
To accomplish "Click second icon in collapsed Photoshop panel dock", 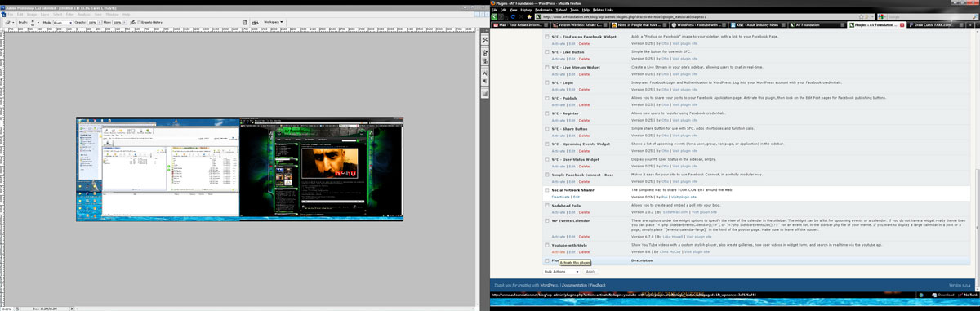I will [485, 52].
